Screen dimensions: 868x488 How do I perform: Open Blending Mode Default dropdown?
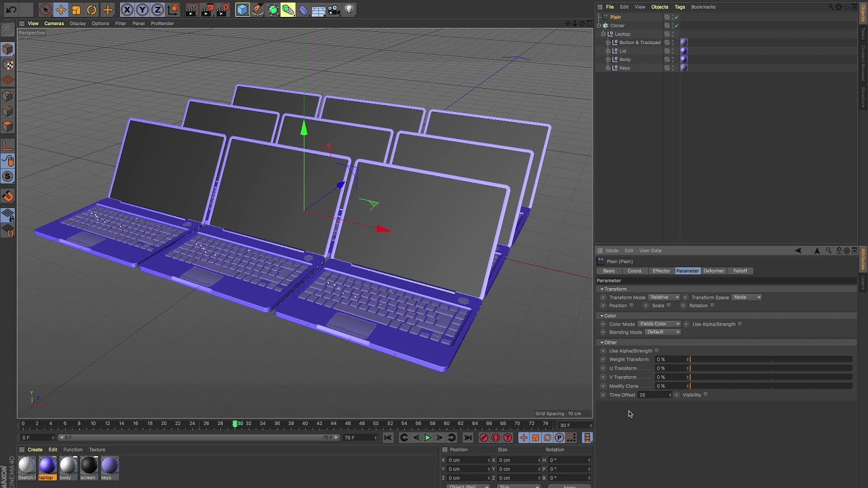pyautogui.click(x=663, y=332)
